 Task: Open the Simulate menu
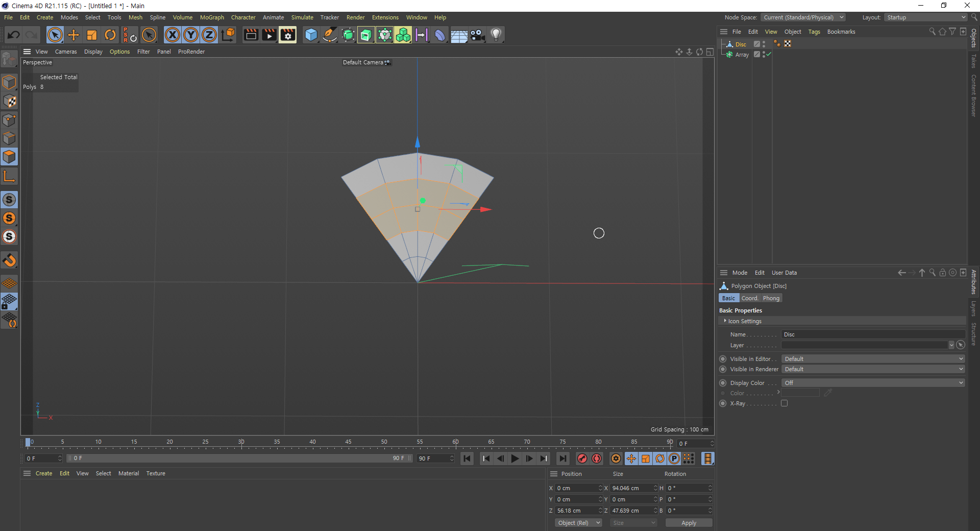coord(302,17)
